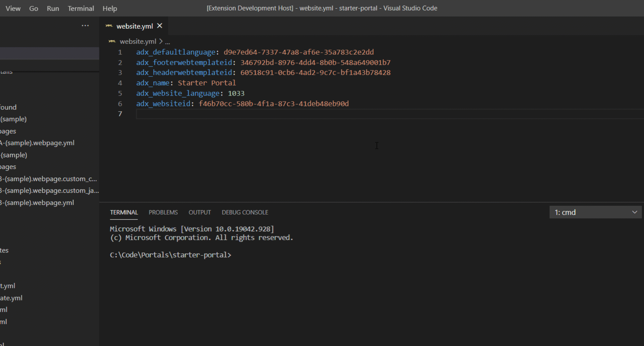Click the adx_defaultlanguage key on line 1
Screen dimensions: 644x346
coord(176,52)
